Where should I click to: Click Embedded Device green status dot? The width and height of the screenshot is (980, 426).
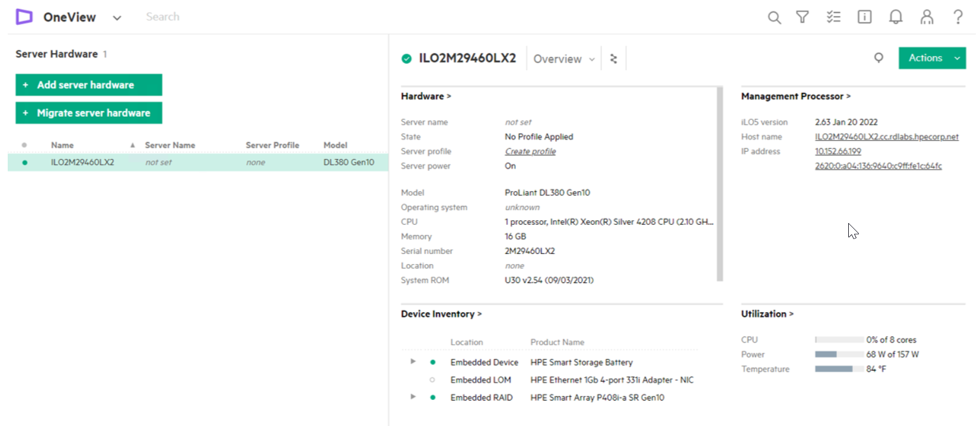(x=433, y=362)
